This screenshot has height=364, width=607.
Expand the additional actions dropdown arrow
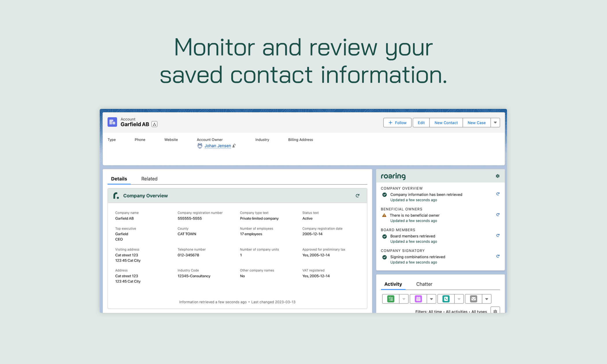495,122
